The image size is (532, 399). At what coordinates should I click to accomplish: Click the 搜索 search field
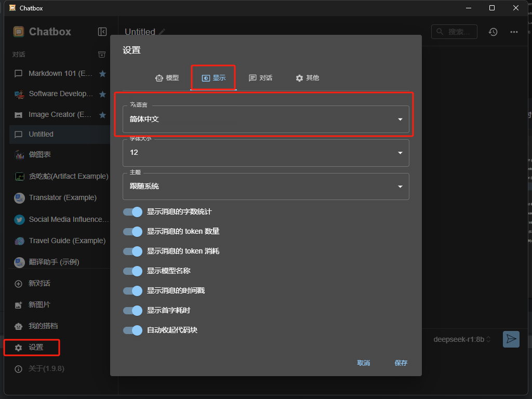coord(454,32)
